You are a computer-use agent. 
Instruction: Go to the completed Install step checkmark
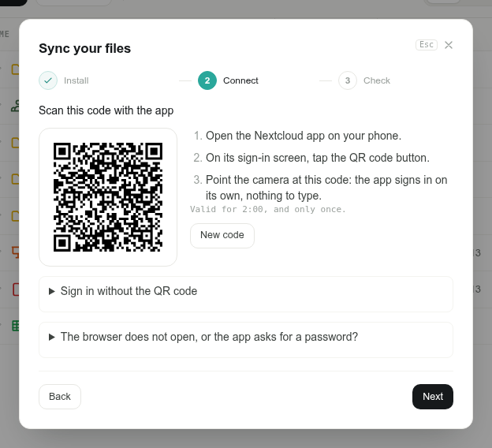click(48, 80)
